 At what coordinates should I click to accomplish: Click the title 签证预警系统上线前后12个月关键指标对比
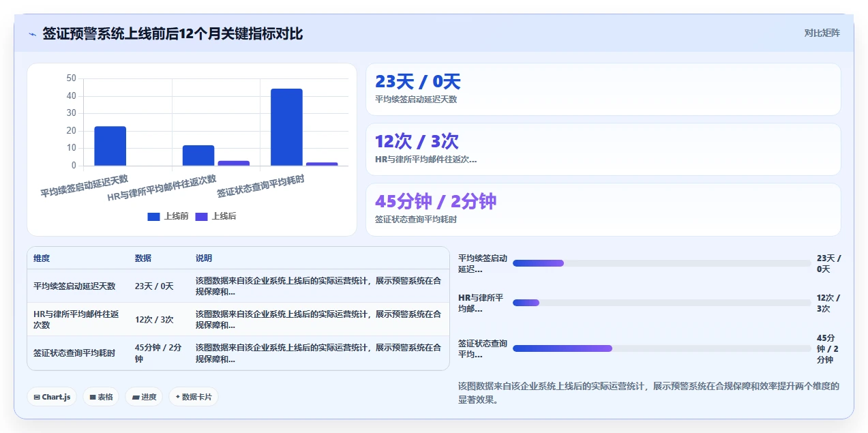(x=173, y=33)
